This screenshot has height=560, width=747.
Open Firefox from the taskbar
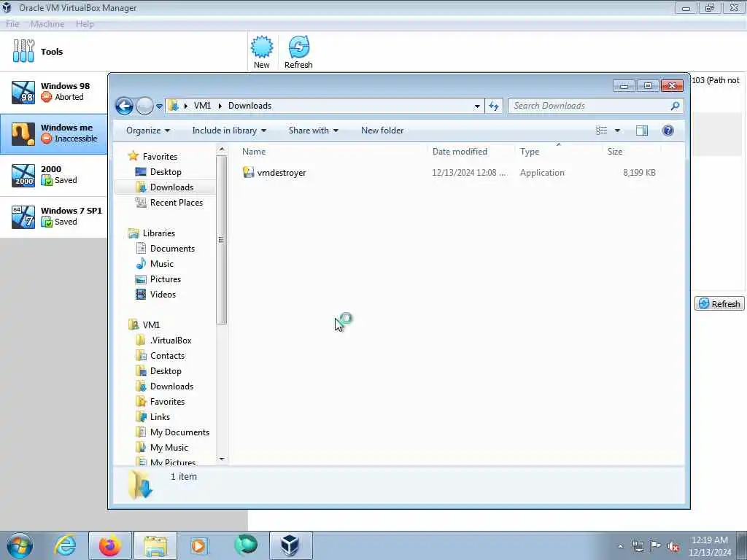tap(109, 545)
